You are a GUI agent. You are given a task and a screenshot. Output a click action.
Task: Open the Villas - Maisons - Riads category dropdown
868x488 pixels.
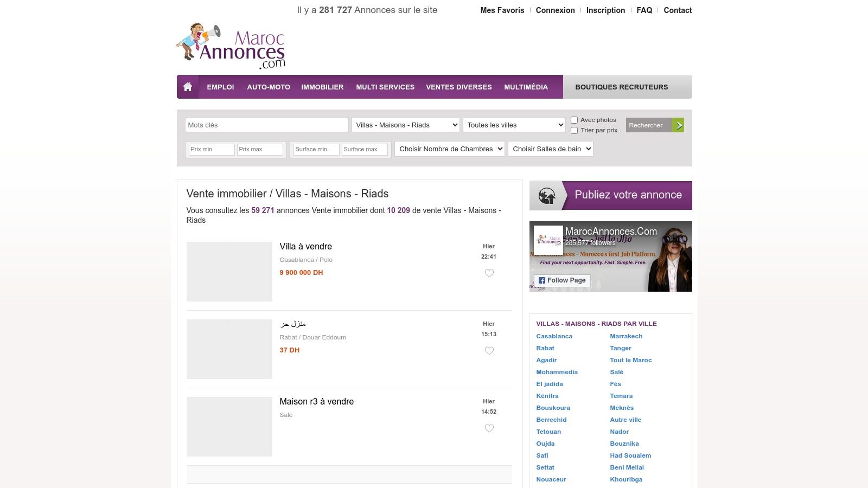(x=406, y=125)
